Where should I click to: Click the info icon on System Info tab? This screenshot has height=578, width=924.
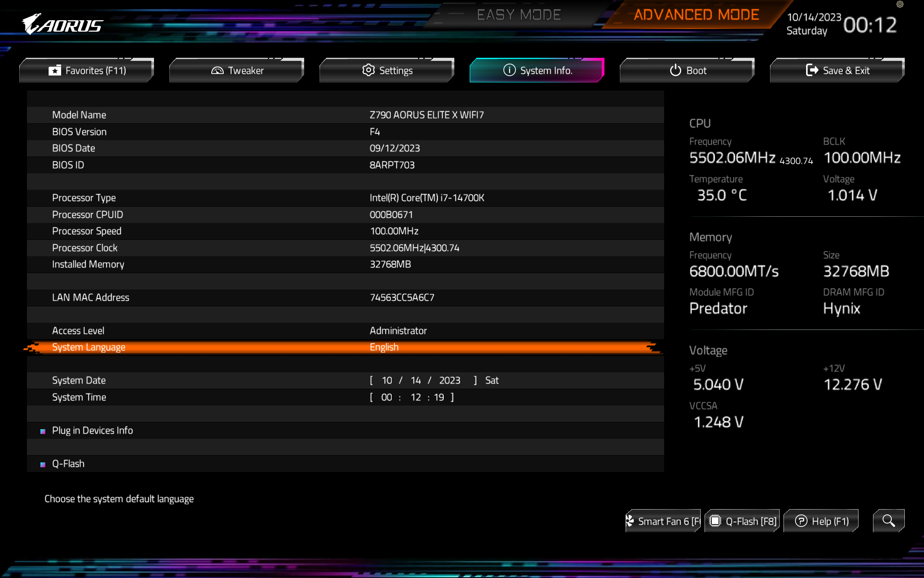509,70
